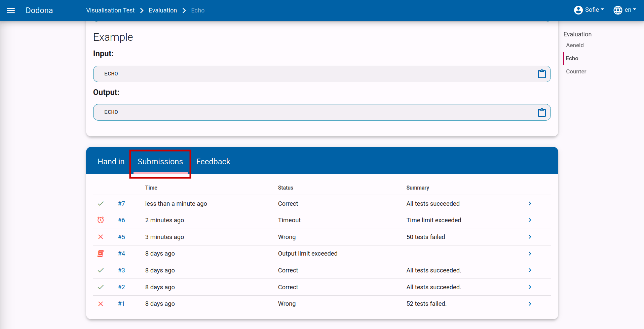Open submission link #7
Screen dimensions: 644x329
(121, 203)
